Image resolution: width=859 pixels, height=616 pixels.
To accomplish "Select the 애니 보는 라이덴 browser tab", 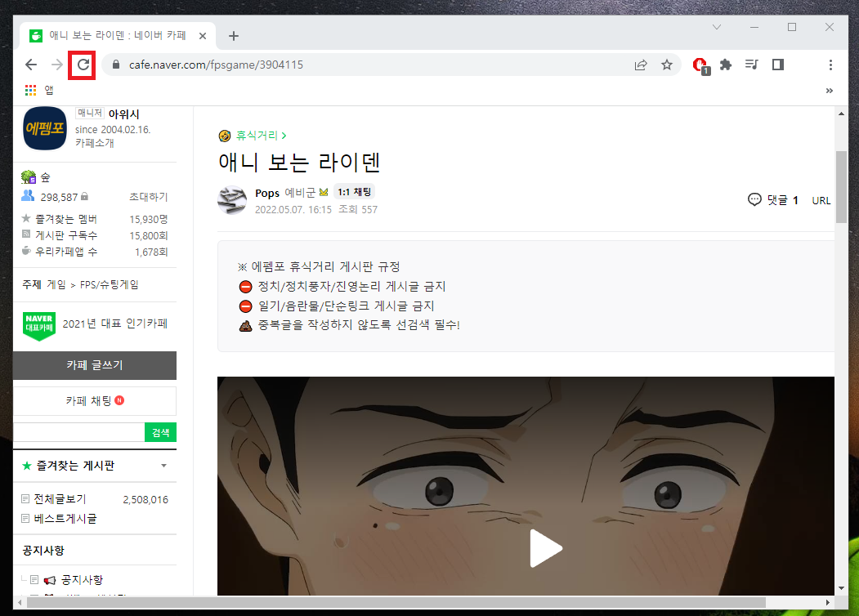I will (x=118, y=36).
